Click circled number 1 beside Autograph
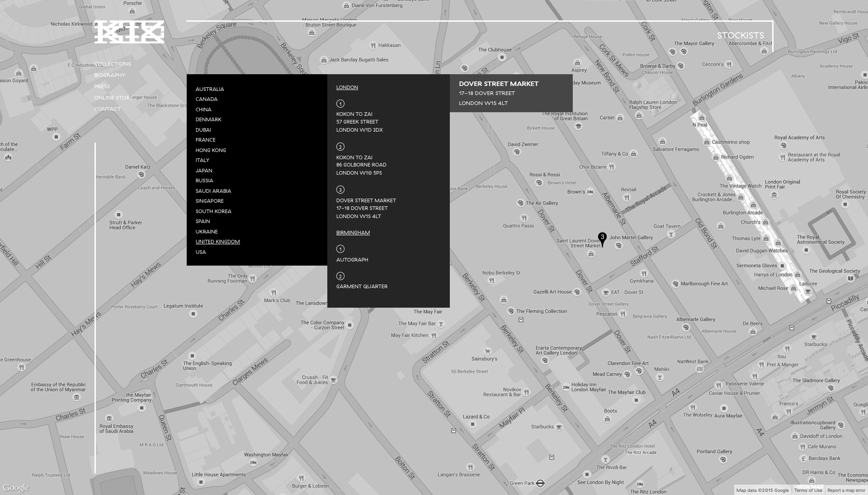 [x=340, y=249]
